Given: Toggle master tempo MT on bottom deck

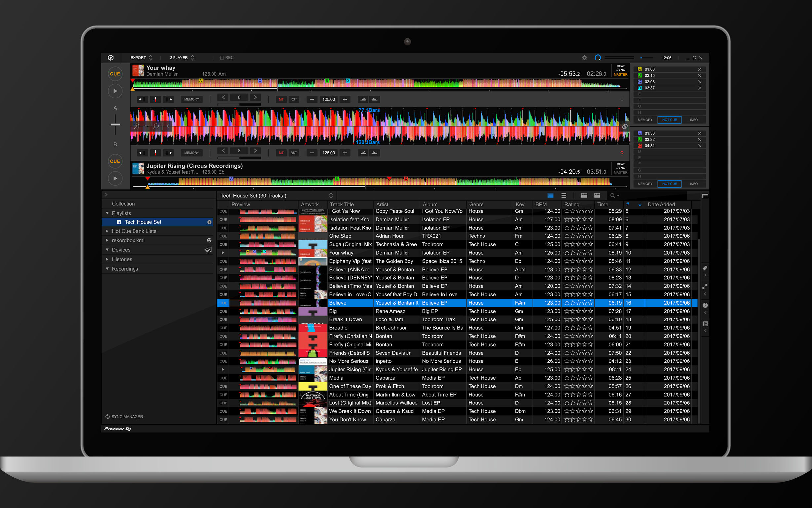Looking at the screenshot, I should tap(281, 153).
